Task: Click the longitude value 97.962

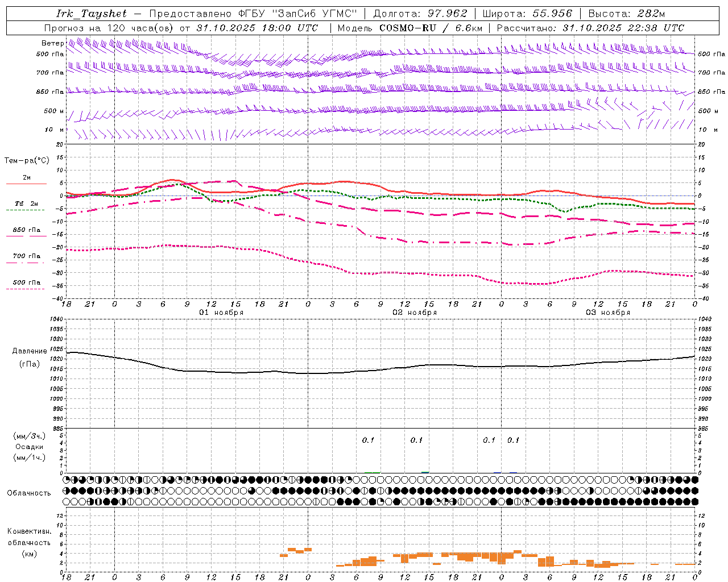Action: (447, 14)
